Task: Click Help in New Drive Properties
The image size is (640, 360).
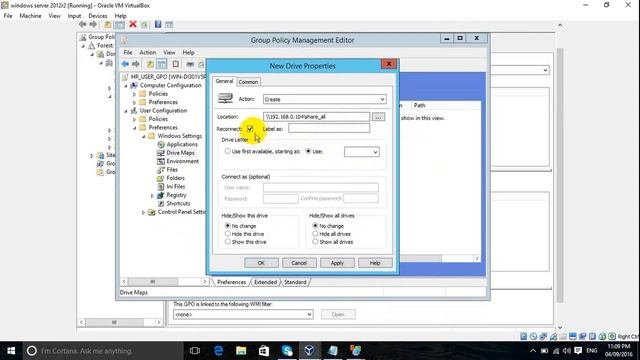Action: tap(375, 263)
